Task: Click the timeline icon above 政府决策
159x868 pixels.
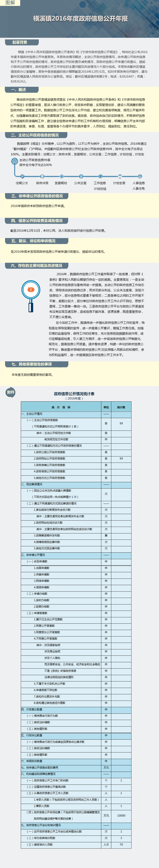Action: click(x=42, y=176)
